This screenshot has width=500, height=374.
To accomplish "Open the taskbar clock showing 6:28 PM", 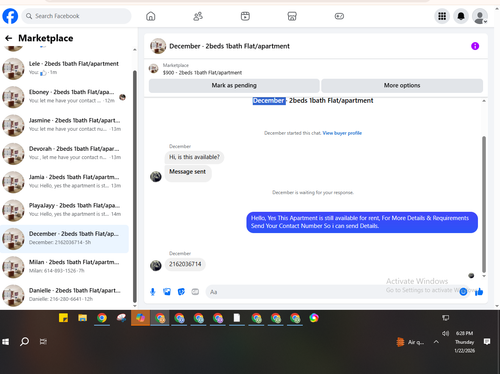I will [464, 342].
